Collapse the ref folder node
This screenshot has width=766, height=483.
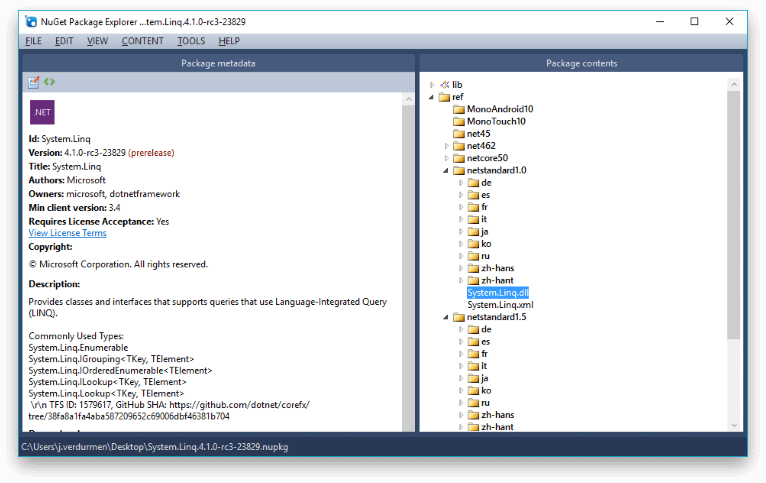click(431, 97)
